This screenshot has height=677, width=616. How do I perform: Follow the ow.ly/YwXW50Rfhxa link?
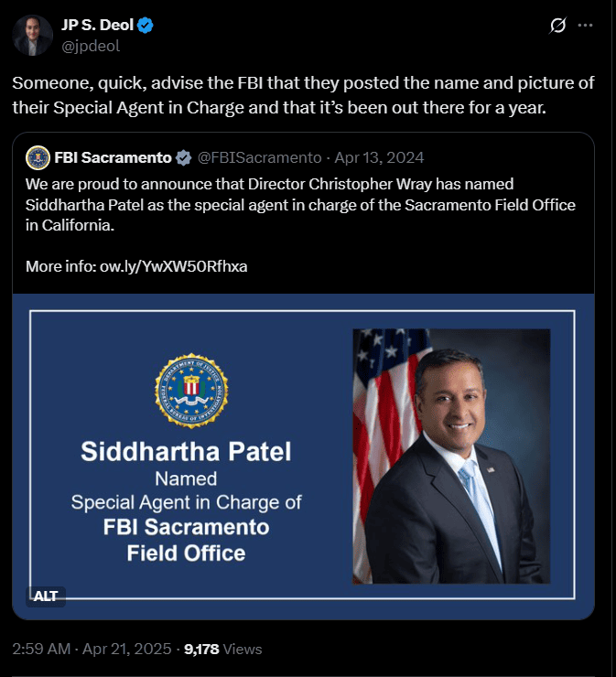point(174,267)
